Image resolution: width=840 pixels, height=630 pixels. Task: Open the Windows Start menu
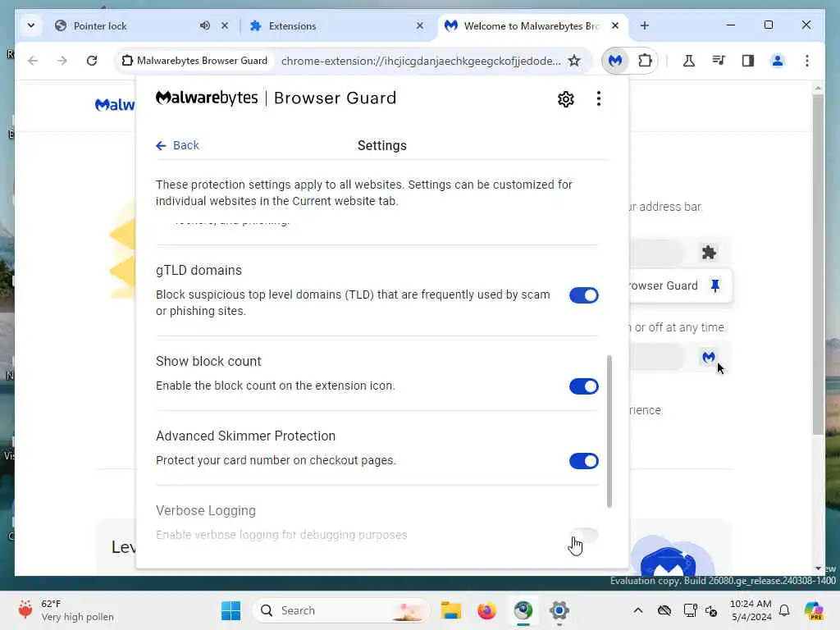tap(231, 610)
